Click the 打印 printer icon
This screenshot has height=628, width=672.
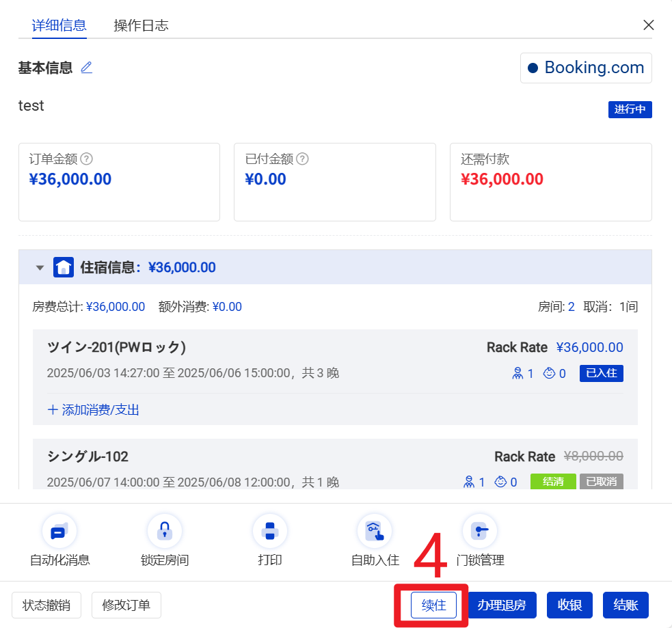pos(269,531)
